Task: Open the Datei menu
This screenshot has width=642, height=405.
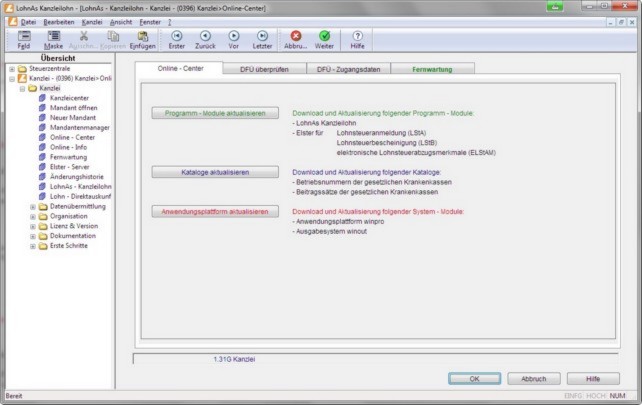Action: click(28, 22)
